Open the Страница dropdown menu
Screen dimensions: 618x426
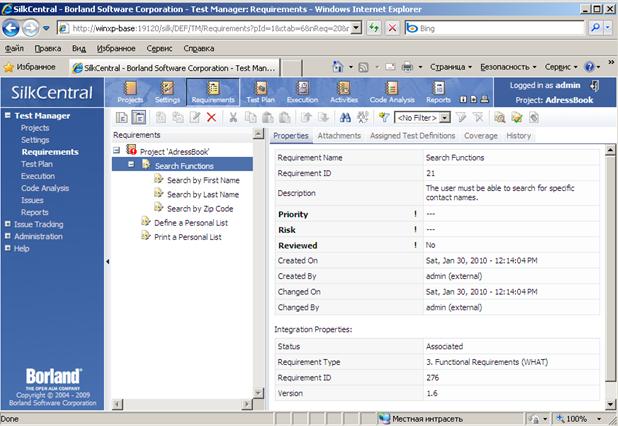pyautogui.click(x=451, y=67)
